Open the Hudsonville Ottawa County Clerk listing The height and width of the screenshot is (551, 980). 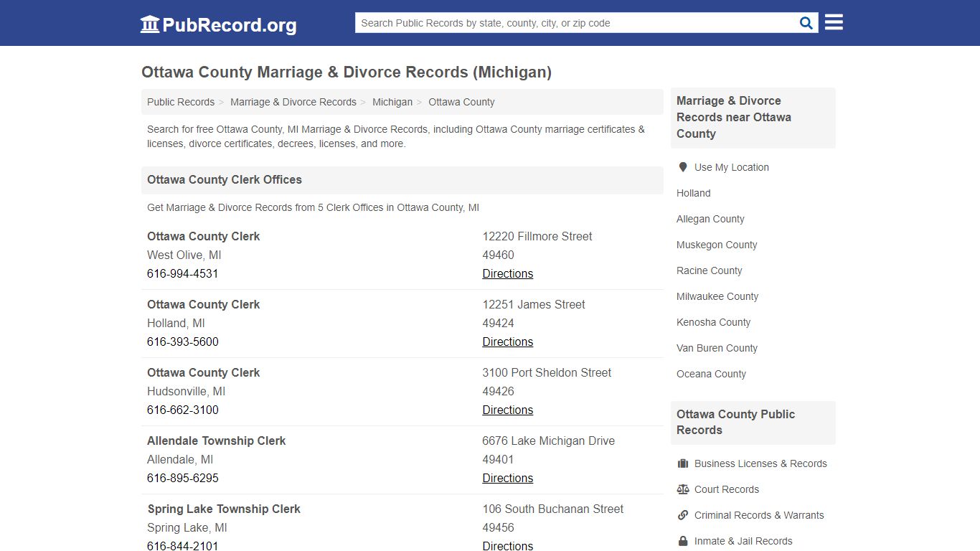(x=204, y=372)
